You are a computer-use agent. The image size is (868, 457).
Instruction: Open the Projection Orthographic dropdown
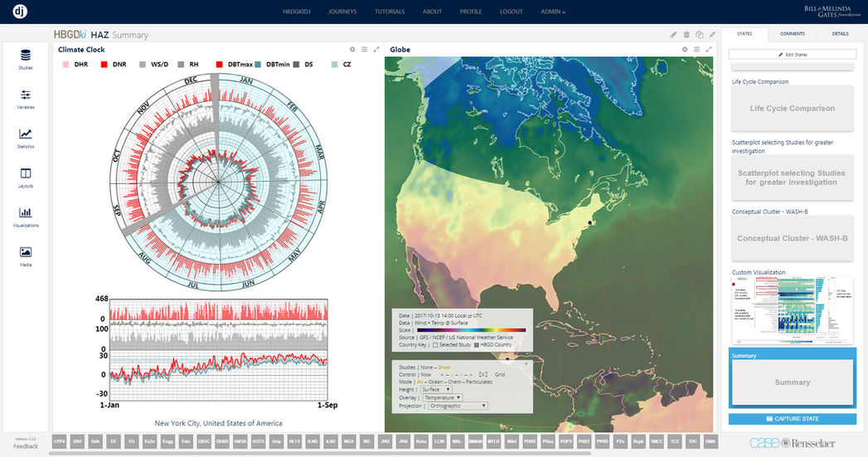point(458,406)
